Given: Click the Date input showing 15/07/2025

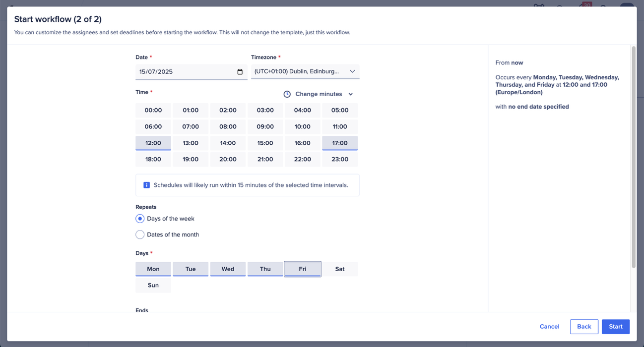Looking at the screenshot, I should [x=192, y=72].
